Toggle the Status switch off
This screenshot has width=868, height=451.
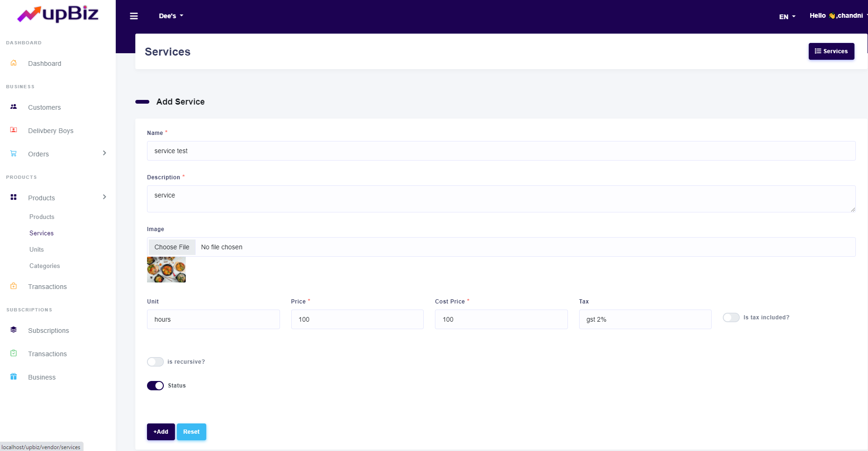155,386
